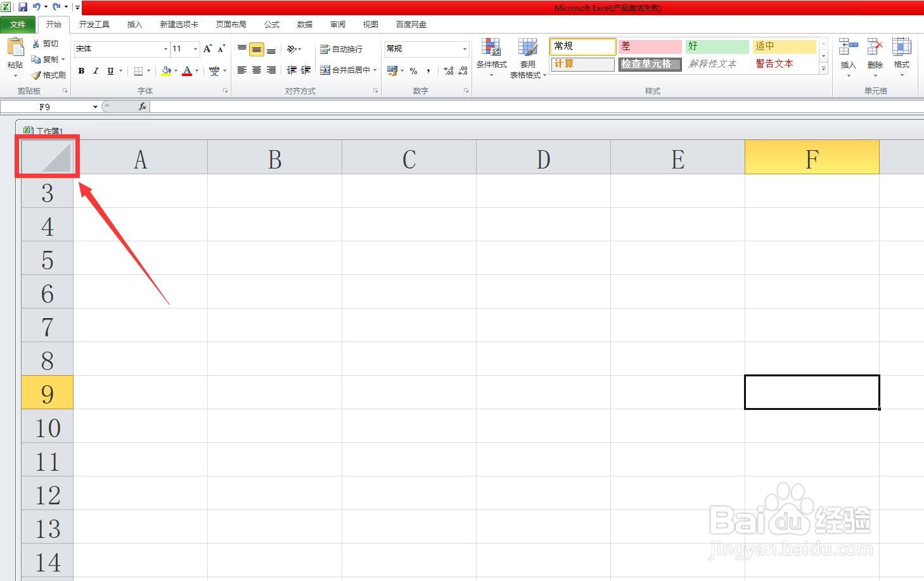Switch to Developer (开发工具) tab

click(94, 24)
